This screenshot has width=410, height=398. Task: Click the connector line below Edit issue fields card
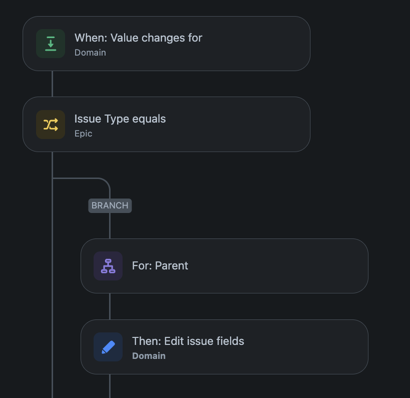point(110,386)
